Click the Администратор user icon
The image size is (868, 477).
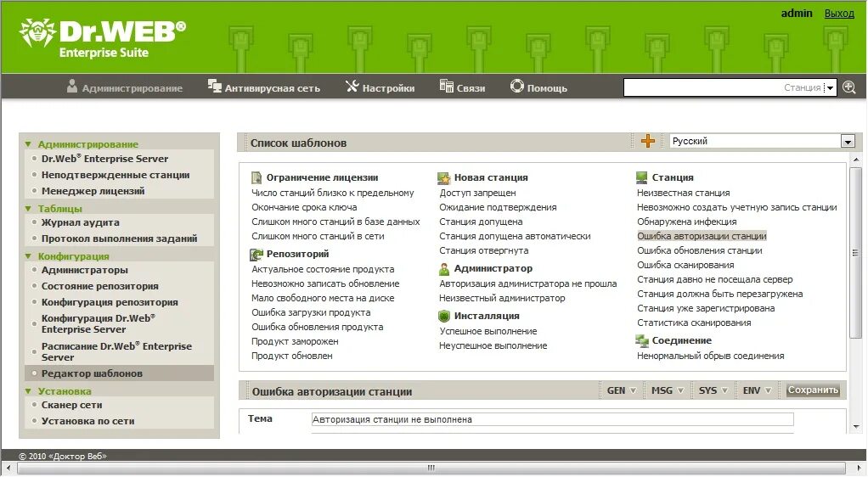click(x=444, y=269)
